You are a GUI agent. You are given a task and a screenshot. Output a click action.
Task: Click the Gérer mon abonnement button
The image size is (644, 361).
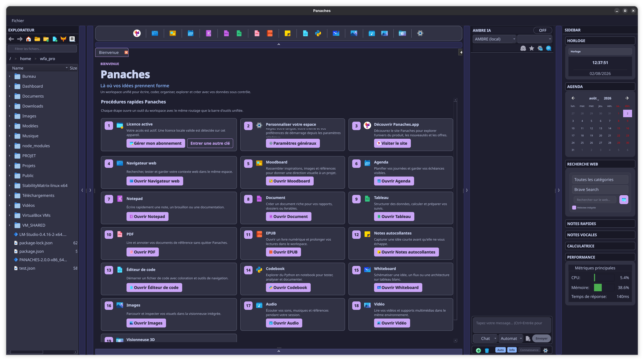(156, 143)
